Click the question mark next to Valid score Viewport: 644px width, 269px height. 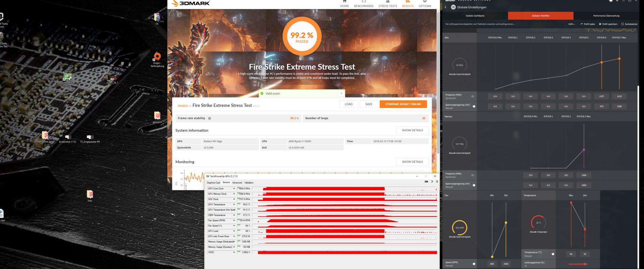pyautogui.click(x=341, y=93)
